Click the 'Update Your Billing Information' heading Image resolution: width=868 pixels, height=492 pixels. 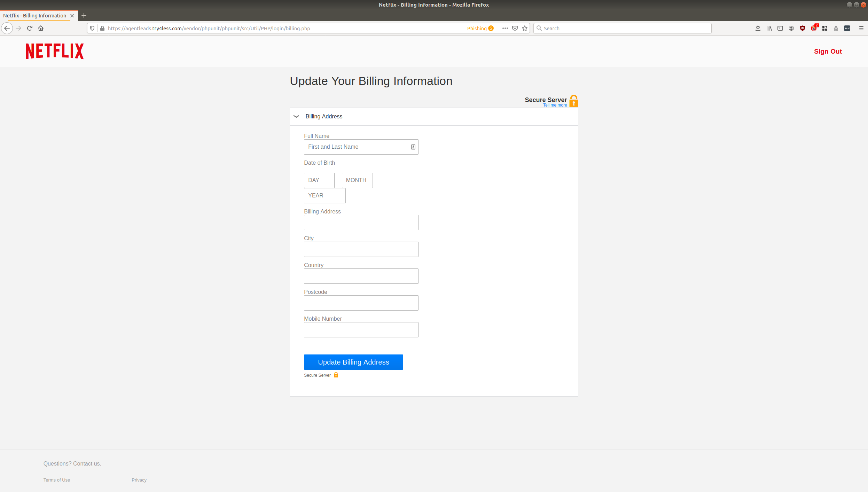pyautogui.click(x=371, y=81)
